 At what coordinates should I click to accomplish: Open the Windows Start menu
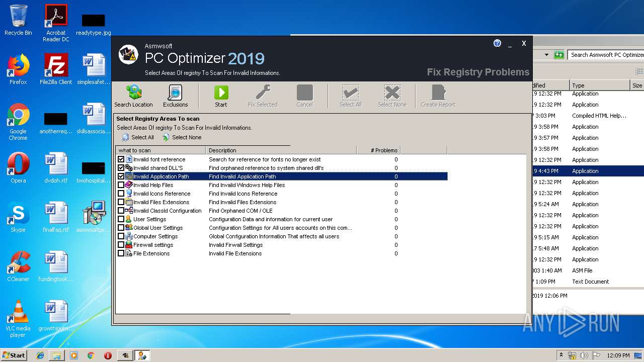point(14,355)
